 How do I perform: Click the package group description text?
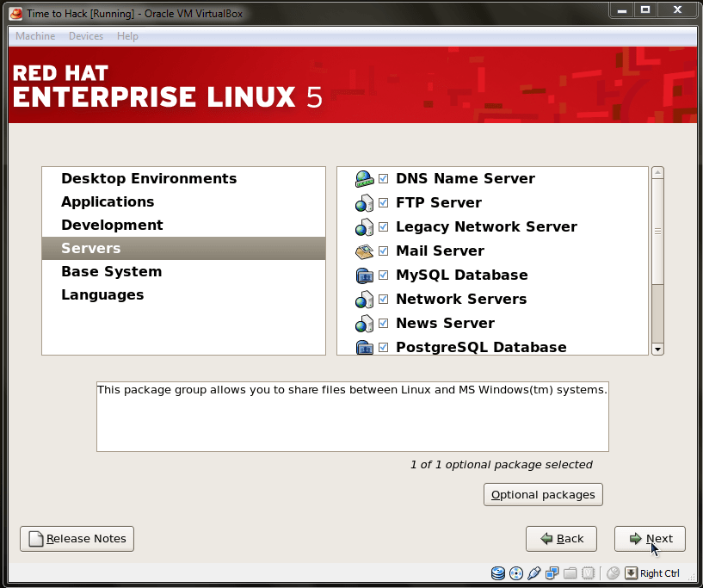pos(353,390)
